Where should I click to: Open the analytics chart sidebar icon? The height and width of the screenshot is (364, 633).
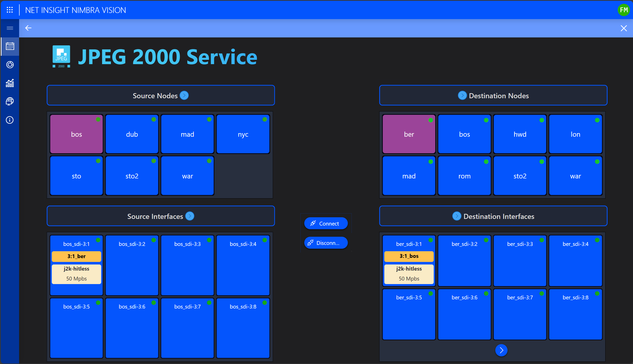[10, 83]
